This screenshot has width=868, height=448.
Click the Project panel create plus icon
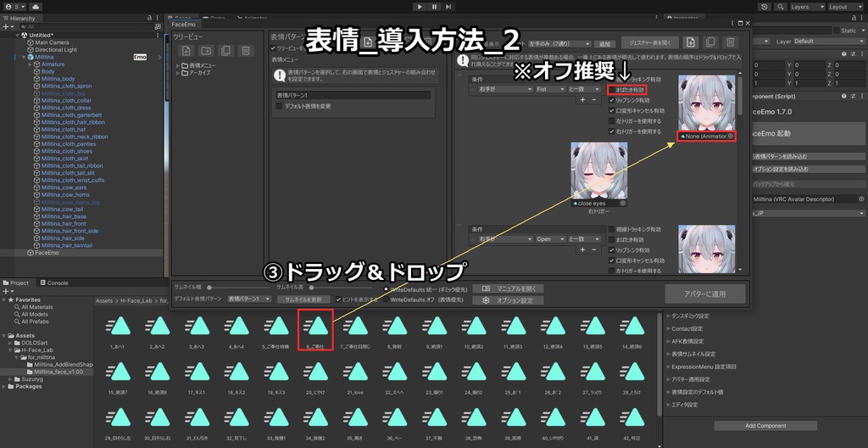[x=7, y=291]
